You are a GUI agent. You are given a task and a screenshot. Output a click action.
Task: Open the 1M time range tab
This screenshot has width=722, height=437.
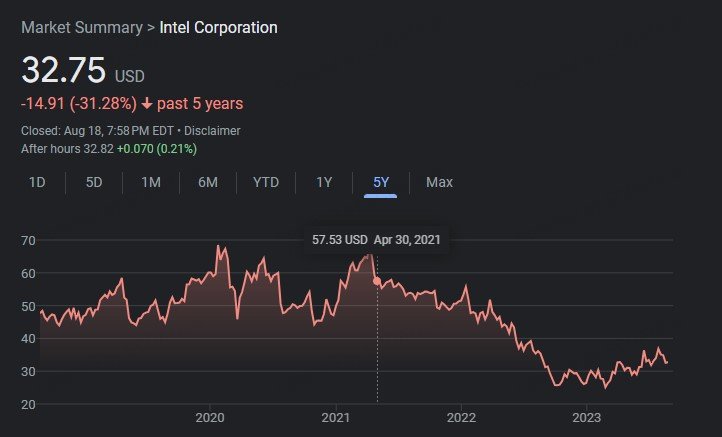[x=151, y=182]
